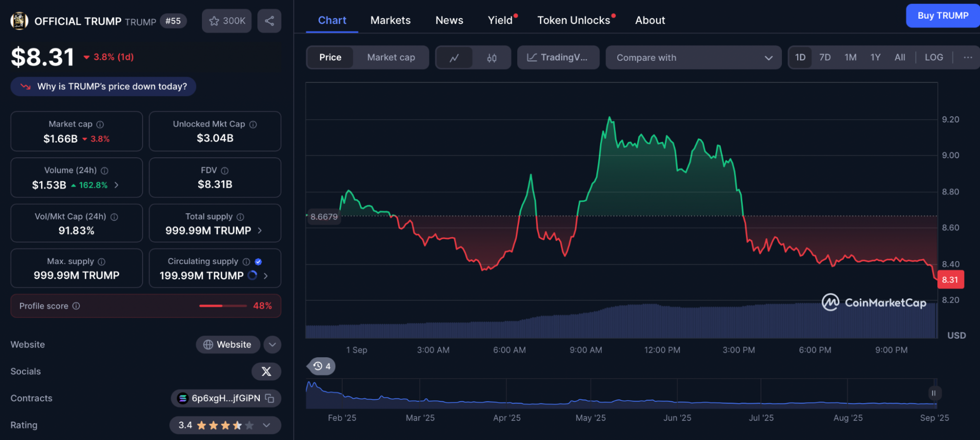Click the share icon button

pos(269,21)
